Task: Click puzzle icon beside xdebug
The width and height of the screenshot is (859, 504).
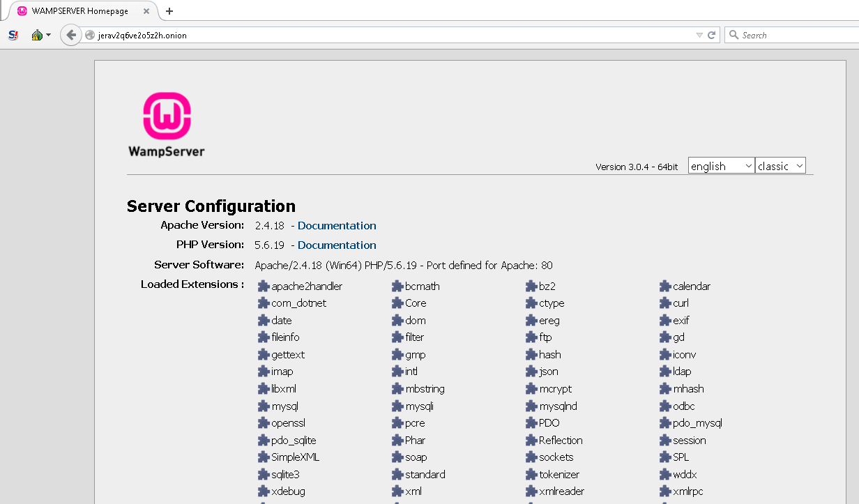Action: 264,491
